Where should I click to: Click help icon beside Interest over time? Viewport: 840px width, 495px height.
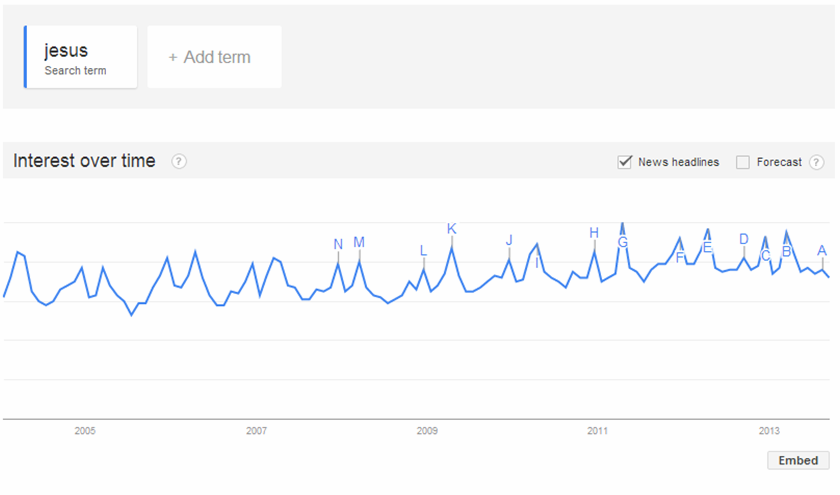(x=179, y=161)
